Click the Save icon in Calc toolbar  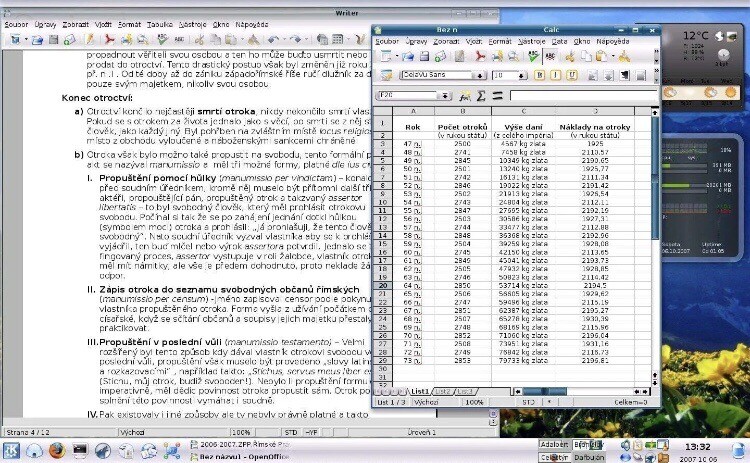point(424,57)
